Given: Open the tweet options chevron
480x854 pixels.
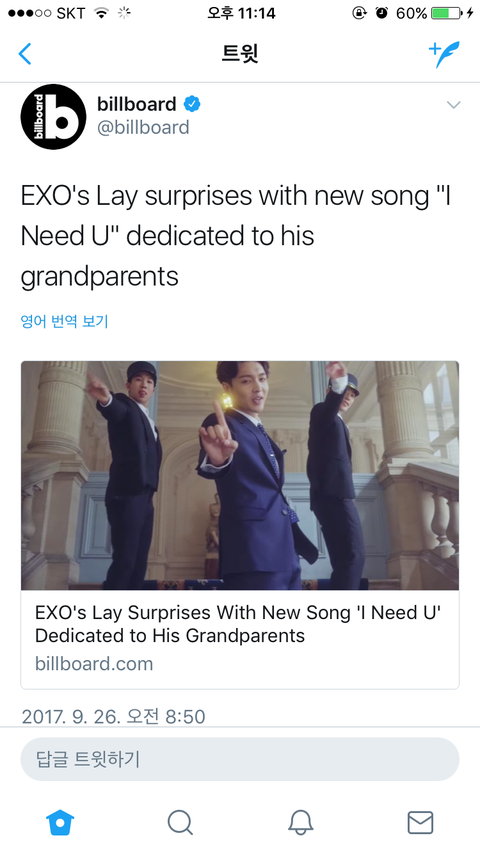Looking at the screenshot, I should [x=453, y=105].
